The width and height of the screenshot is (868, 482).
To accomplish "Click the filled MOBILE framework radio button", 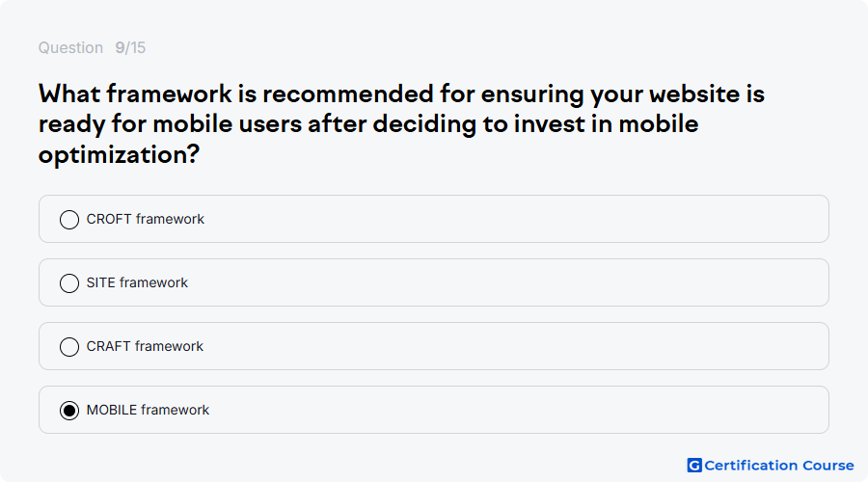I will (69, 411).
